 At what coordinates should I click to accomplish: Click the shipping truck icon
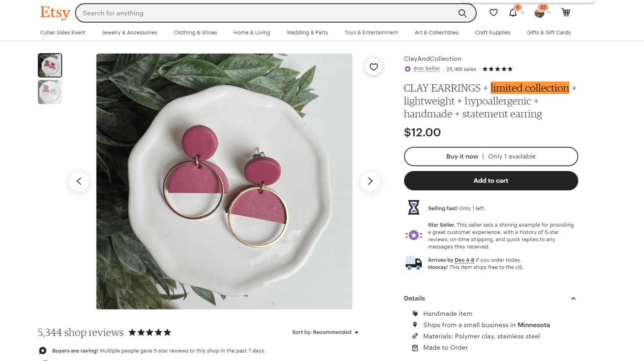[x=413, y=263]
